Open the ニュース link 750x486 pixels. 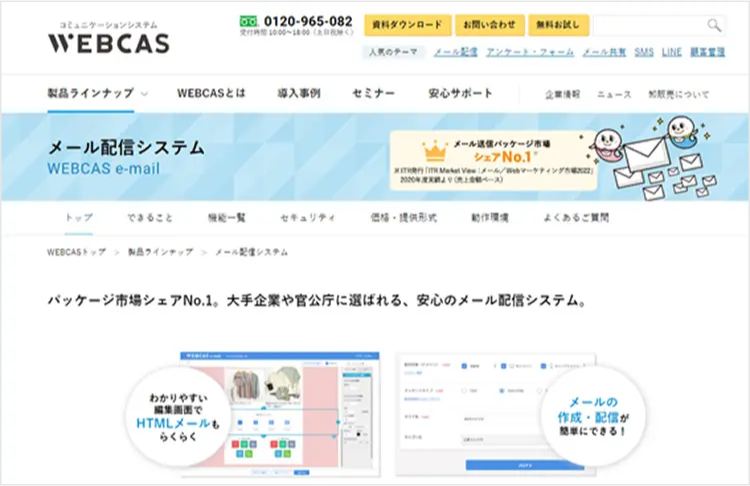[x=614, y=94]
